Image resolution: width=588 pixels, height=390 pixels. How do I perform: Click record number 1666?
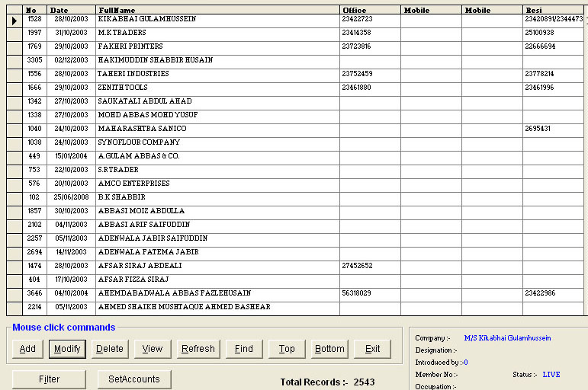(x=34, y=88)
